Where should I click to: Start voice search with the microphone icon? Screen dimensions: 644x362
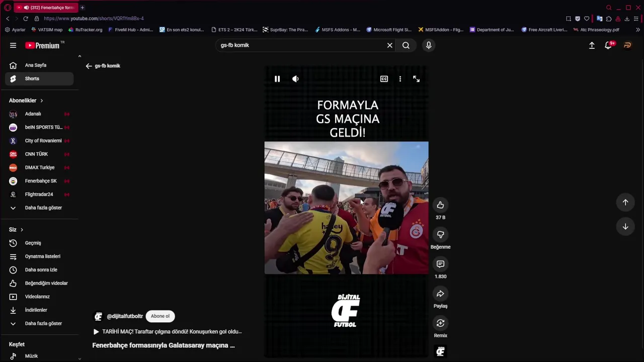(x=429, y=45)
